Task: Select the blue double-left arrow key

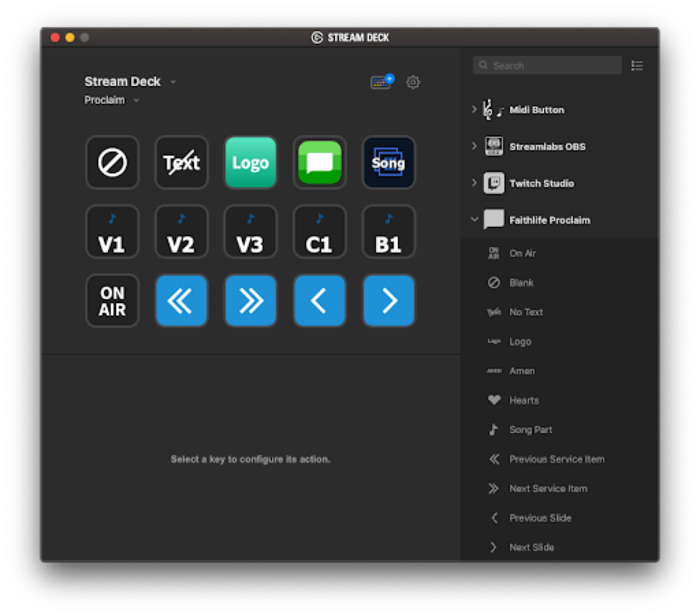Action: (x=181, y=300)
